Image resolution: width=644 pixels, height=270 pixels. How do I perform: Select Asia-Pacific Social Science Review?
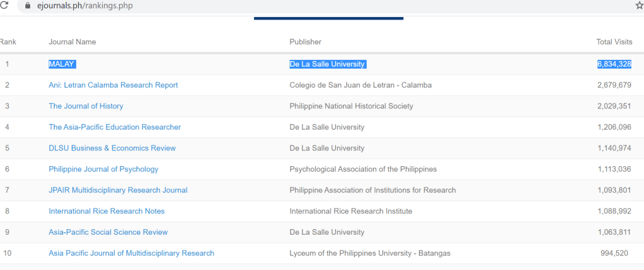coord(108,232)
